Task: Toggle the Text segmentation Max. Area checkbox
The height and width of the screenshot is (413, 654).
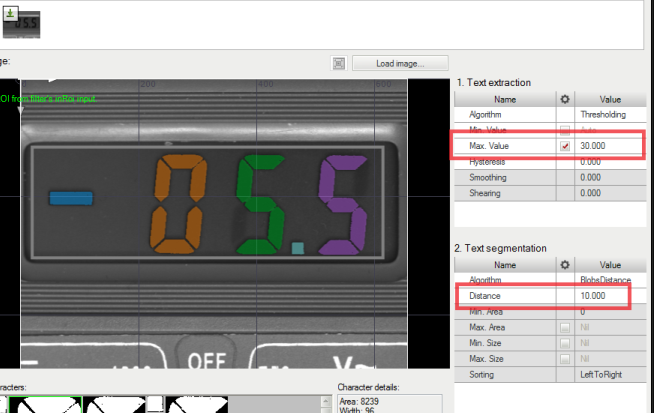Action: (565, 328)
